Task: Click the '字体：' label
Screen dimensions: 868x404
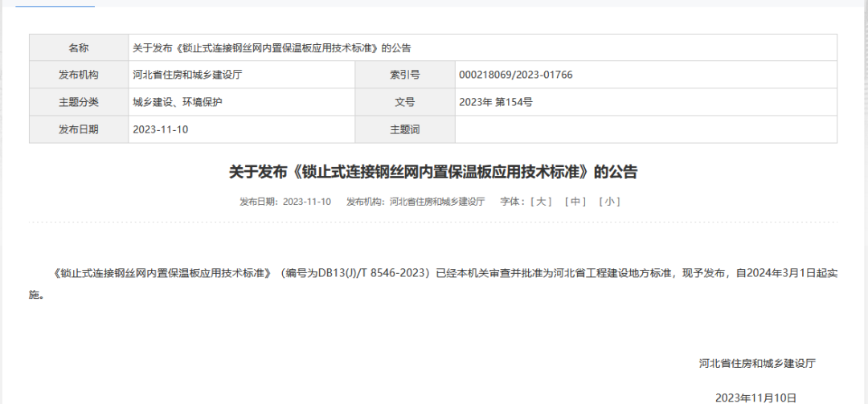Action: pyautogui.click(x=513, y=202)
